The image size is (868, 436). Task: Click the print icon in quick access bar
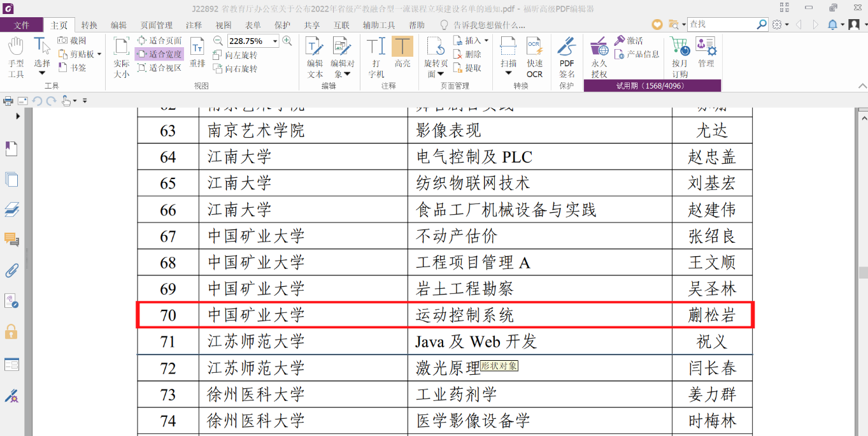pos(8,101)
